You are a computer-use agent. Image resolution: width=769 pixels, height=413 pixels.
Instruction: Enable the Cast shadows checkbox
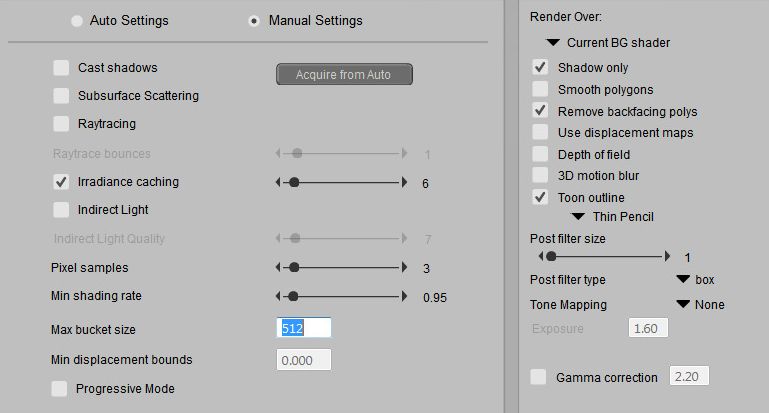click(x=61, y=68)
